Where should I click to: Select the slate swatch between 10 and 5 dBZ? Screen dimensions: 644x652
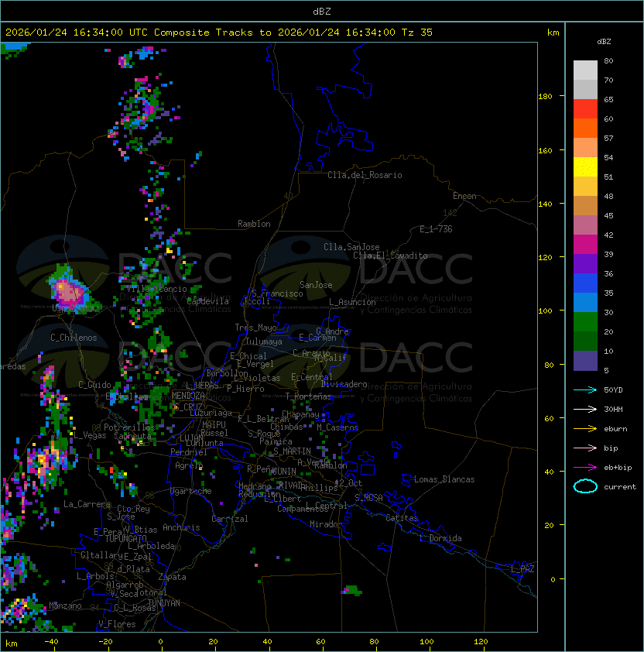(x=585, y=361)
